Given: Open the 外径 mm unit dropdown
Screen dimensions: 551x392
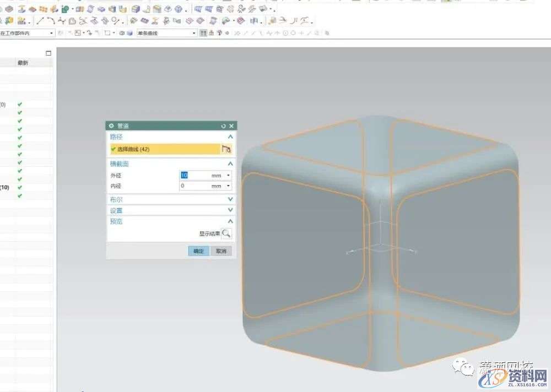Looking at the screenshot, I should pyautogui.click(x=228, y=175).
